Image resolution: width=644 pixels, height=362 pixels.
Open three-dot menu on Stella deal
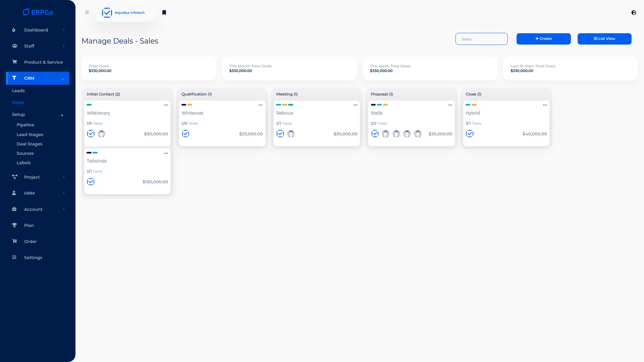[450, 105]
